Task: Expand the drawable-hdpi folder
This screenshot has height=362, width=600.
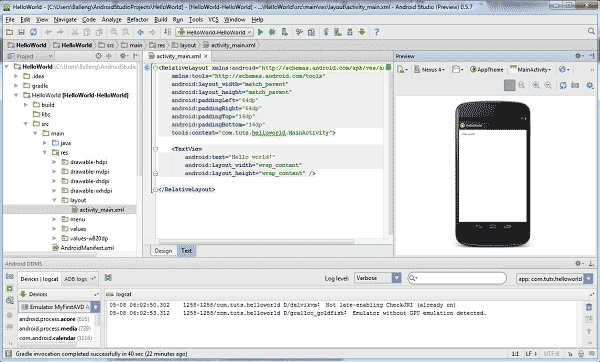Action: pyautogui.click(x=55, y=162)
